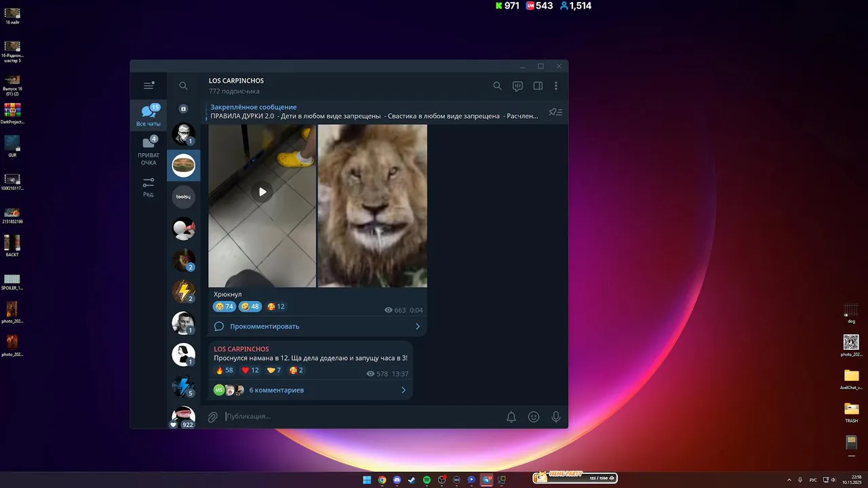
Task: Select the DarkProject desktop icon
Action: [x=12, y=113]
